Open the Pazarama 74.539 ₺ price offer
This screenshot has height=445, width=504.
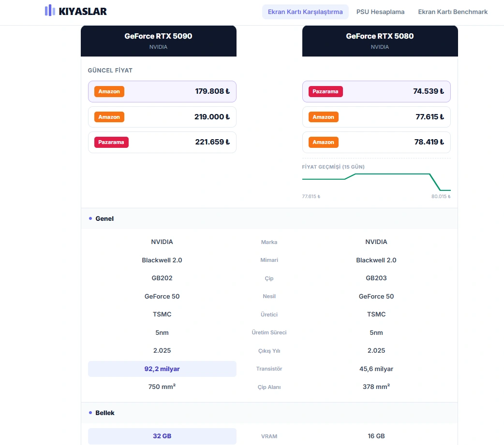pos(376,91)
